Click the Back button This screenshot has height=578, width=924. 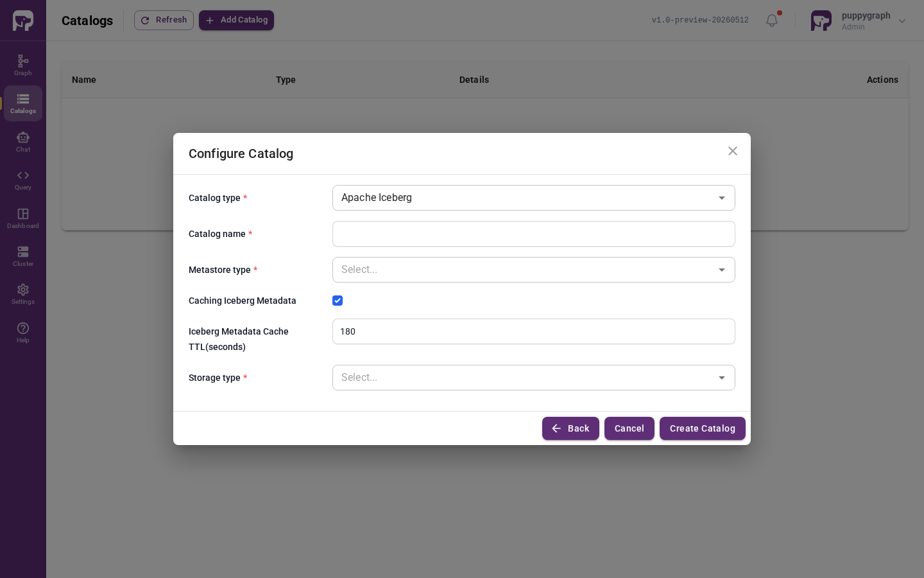(x=570, y=428)
